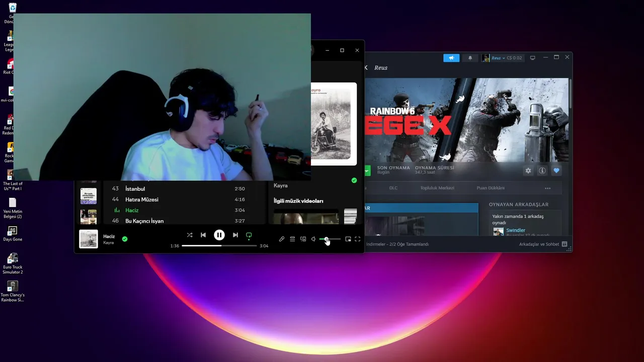
Task: Open the album cover in Spotify right panel
Action: pyautogui.click(x=334, y=124)
